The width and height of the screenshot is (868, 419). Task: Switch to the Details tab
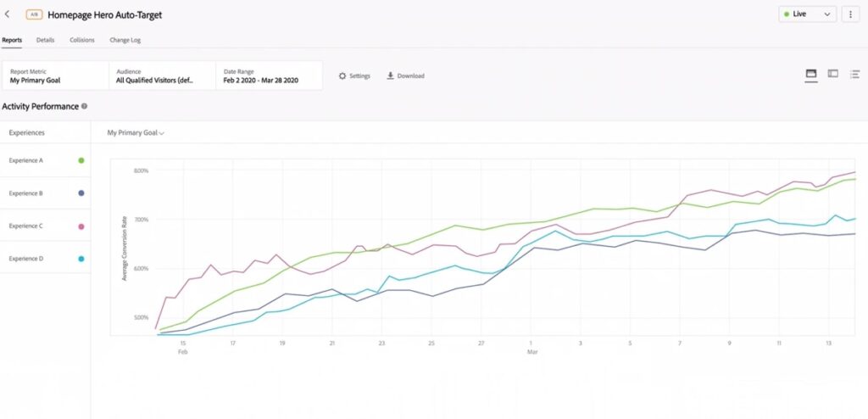tap(46, 40)
